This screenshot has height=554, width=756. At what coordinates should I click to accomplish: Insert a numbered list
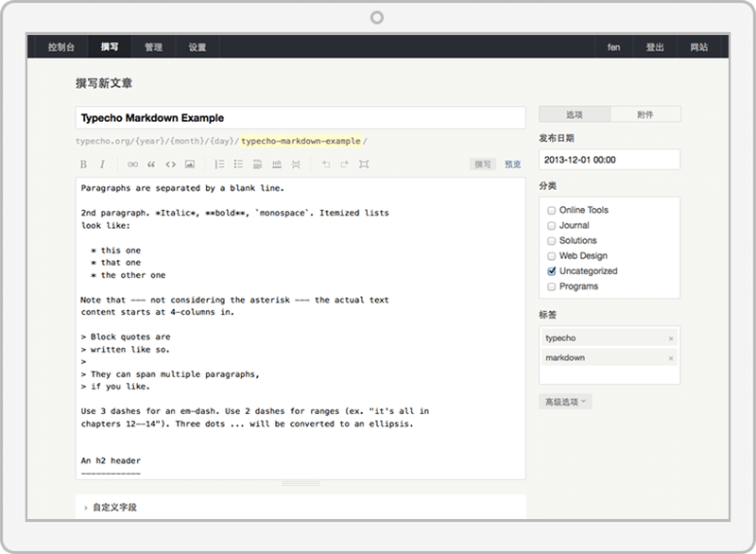click(219, 164)
